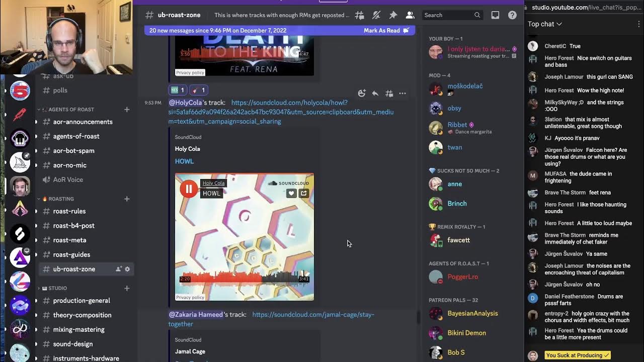Open the Threads icon in channel header

point(359,15)
